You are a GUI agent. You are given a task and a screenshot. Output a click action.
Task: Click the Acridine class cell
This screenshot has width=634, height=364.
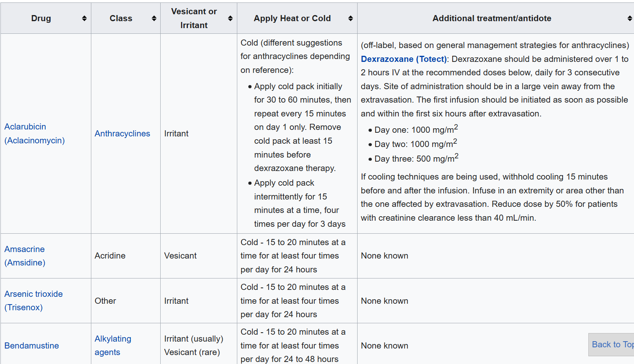coord(110,256)
